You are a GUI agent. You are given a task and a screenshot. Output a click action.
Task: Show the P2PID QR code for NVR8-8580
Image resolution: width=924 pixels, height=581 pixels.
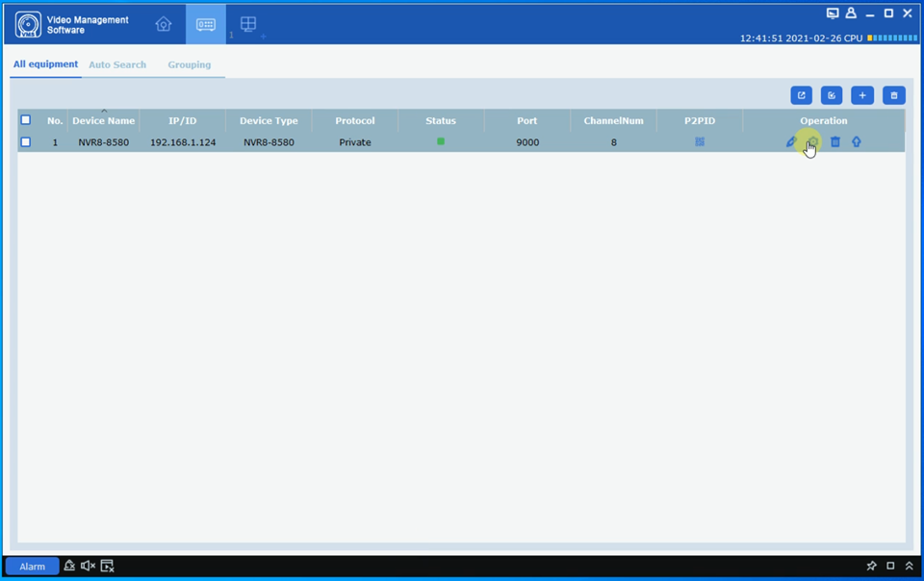point(700,141)
